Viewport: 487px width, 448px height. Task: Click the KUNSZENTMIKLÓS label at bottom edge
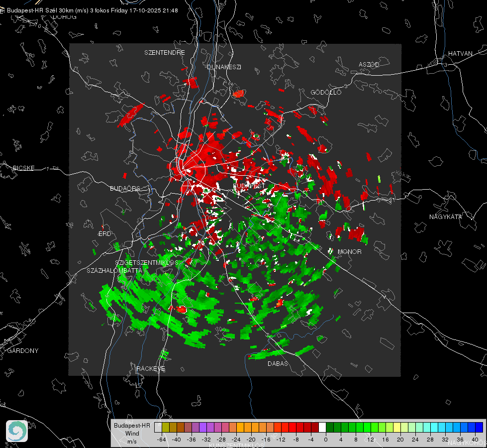(236, 446)
